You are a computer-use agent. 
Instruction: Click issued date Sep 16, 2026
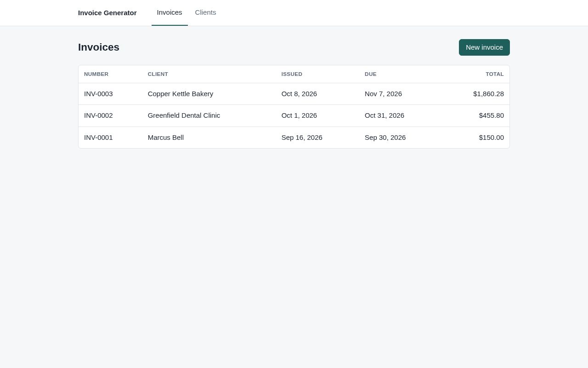pyautogui.click(x=302, y=138)
